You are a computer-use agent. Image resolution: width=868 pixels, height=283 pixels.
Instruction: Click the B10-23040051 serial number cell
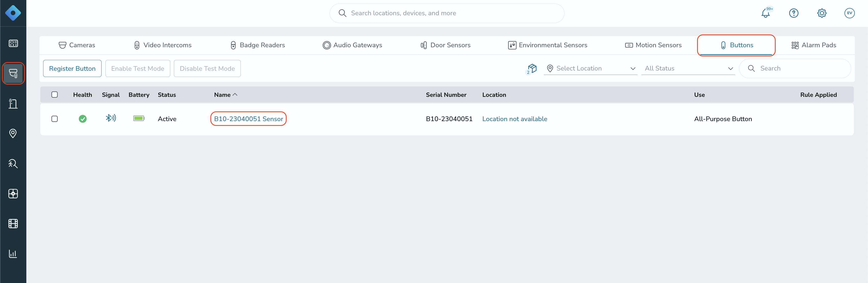click(449, 119)
